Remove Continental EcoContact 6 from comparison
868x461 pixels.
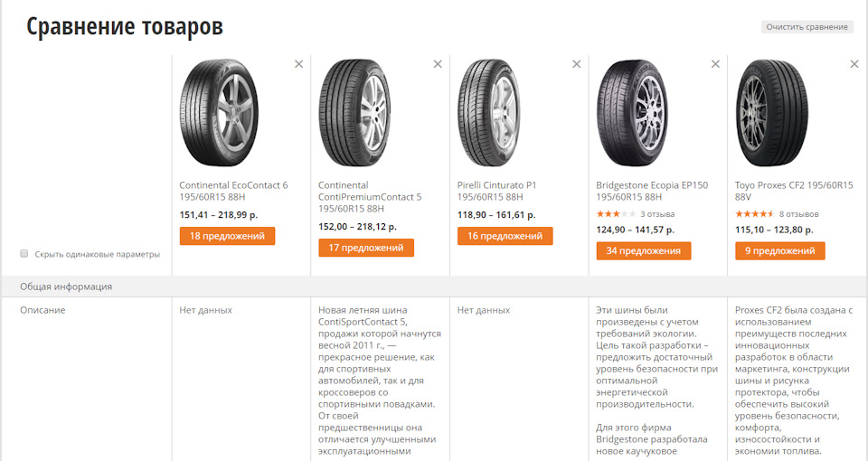point(299,64)
